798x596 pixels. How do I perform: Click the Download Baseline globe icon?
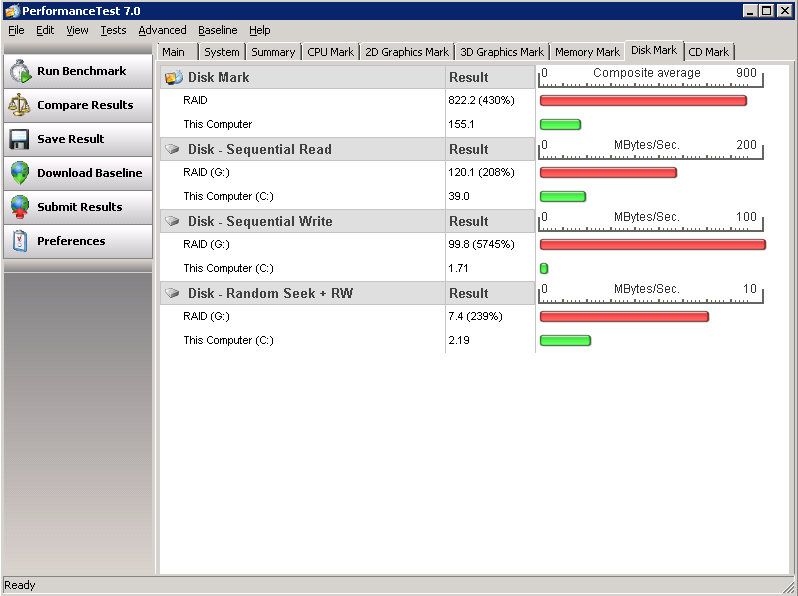[20, 173]
